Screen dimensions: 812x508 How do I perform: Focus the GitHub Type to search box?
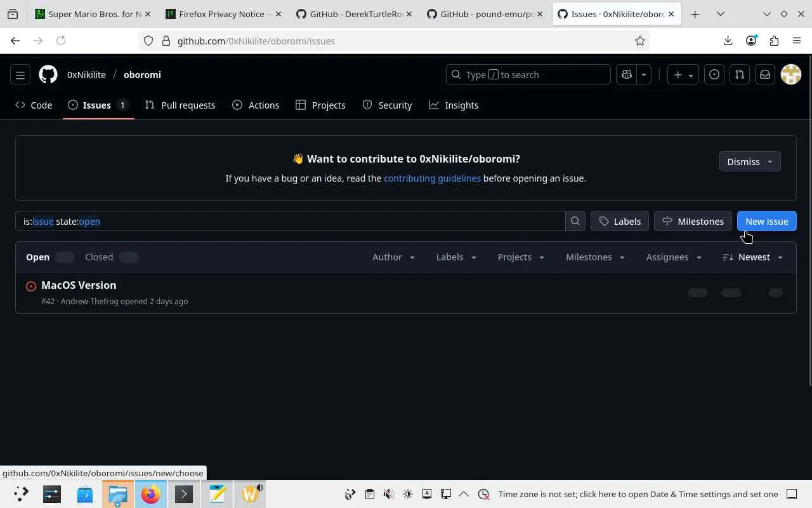click(x=528, y=75)
